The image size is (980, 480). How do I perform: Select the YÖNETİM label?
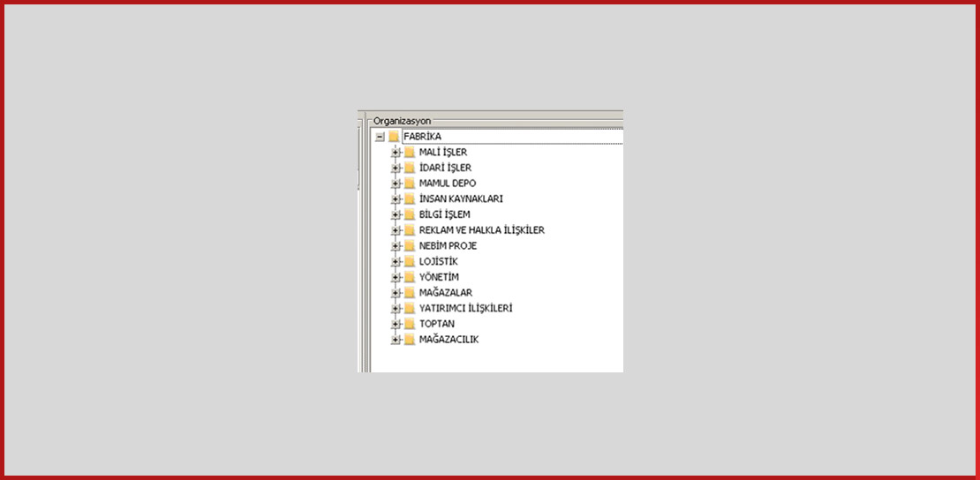[x=440, y=277]
